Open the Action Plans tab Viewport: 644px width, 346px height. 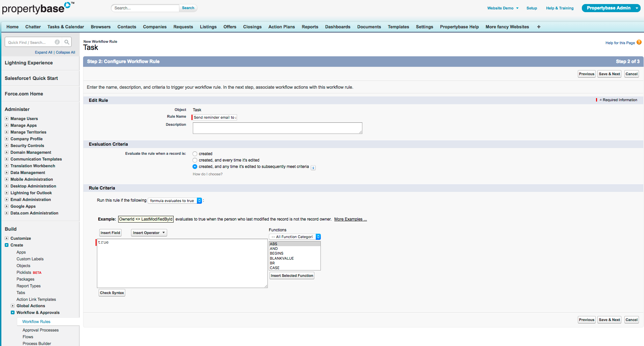coord(282,27)
